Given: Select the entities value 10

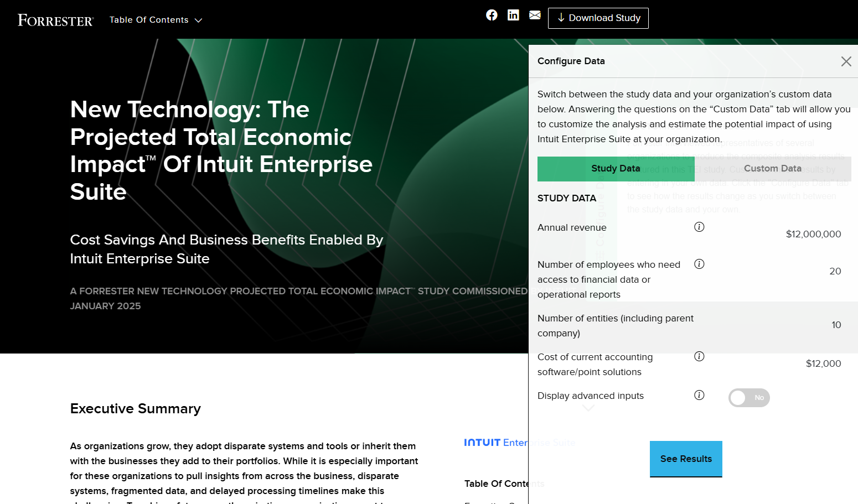Looking at the screenshot, I should point(836,325).
